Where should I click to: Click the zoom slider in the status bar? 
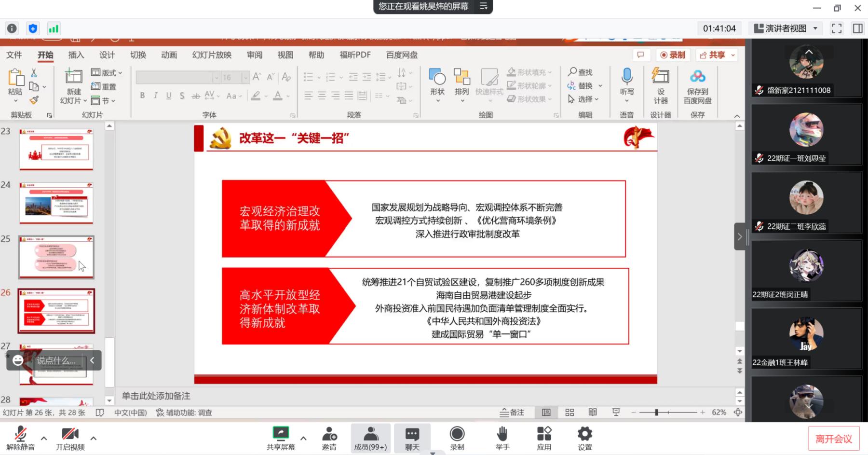[x=656, y=413]
